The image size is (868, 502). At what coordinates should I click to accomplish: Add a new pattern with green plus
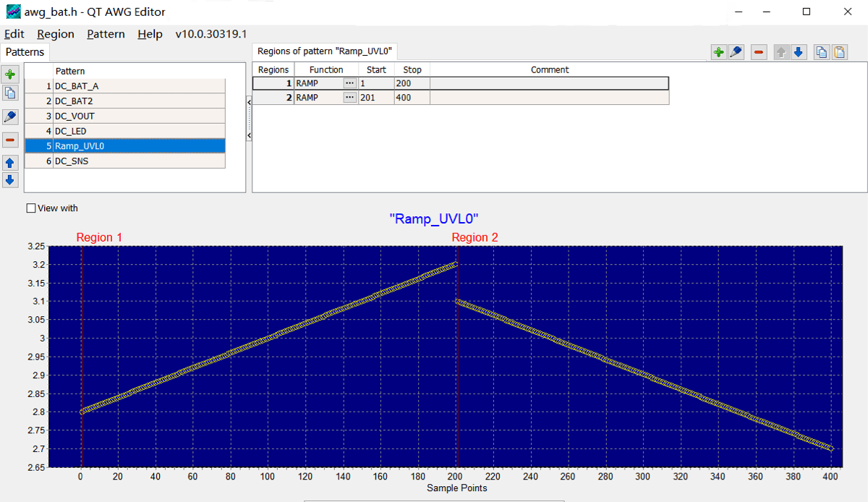[10, 75]
